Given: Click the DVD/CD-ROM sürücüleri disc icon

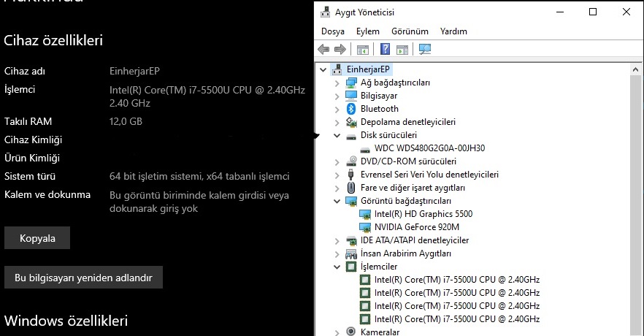Looking at the screenshot, I should pos(351,161).
